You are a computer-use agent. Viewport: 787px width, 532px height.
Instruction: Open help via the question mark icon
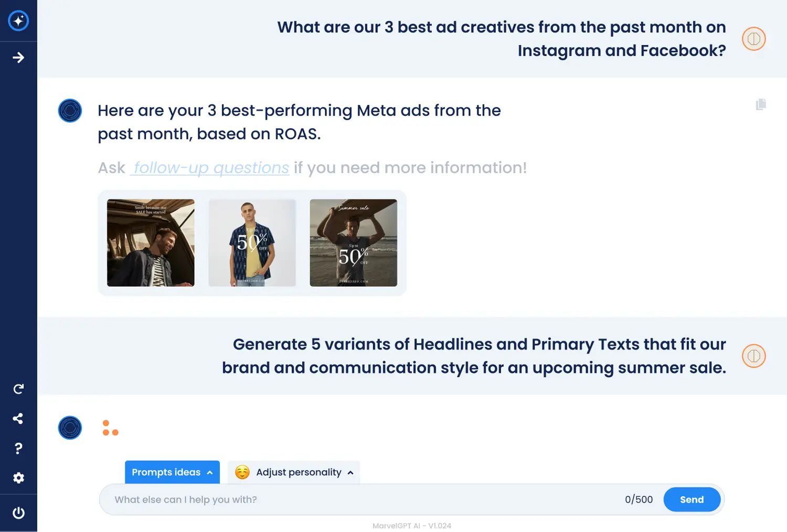pos(18,448)
